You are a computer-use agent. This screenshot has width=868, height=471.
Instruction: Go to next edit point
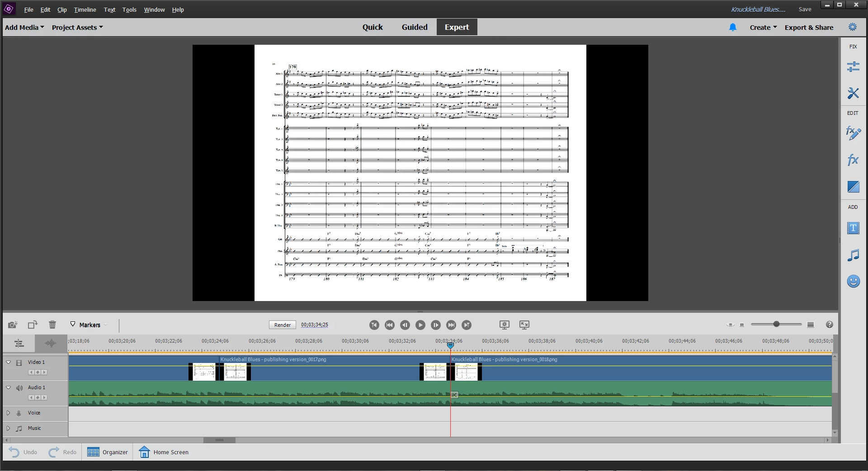(x=467, y=325)
